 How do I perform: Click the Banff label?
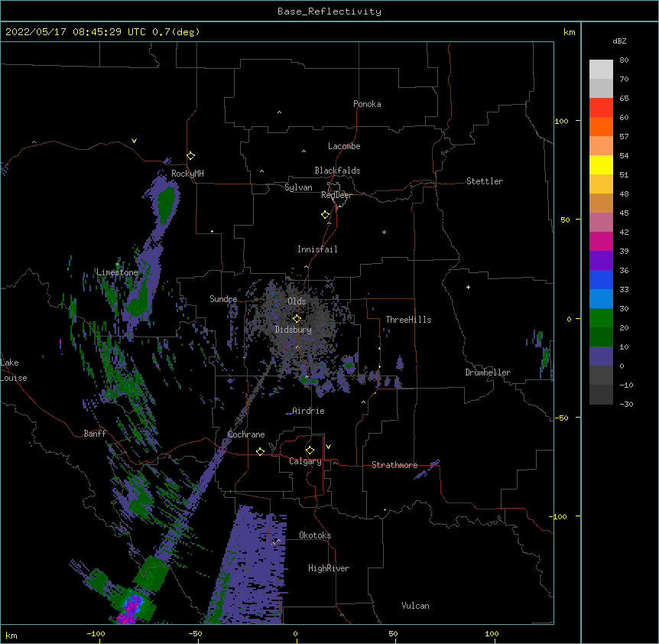95,434
